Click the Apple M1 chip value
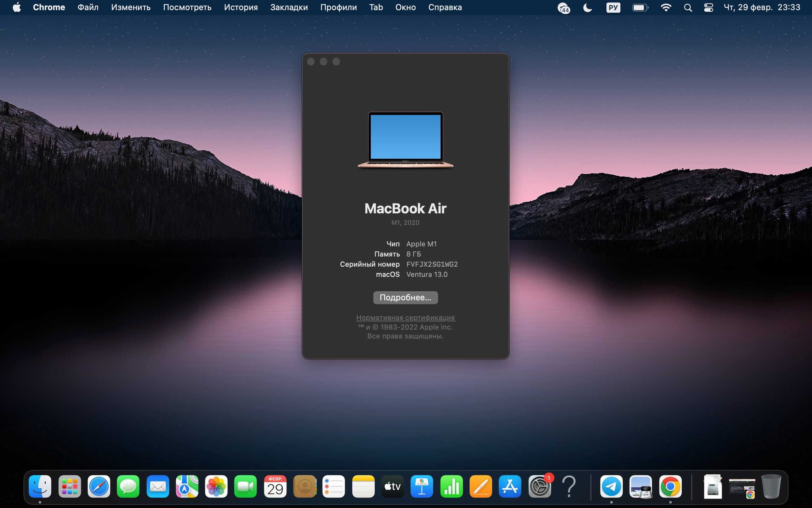Screen dimensions: 812x508 coord(422,244)
